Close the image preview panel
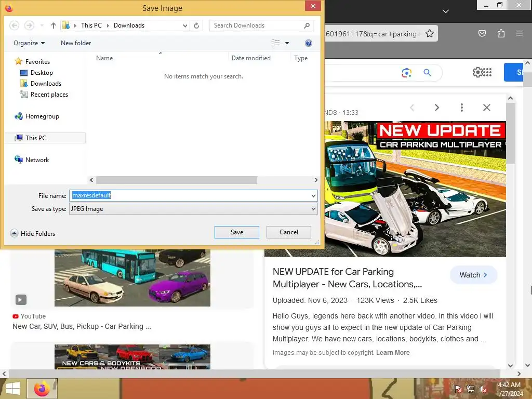The width and height of the screenshot is (532, 399). pos(487,108)
